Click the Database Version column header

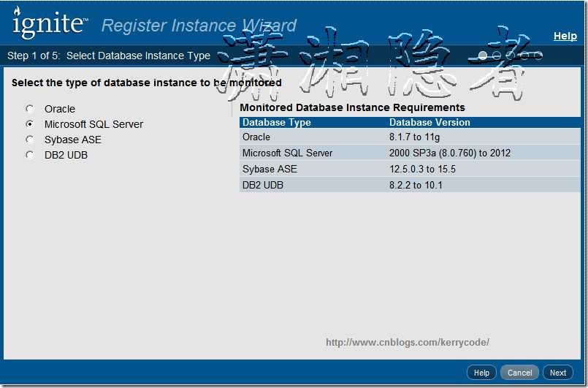click(429, 122)
